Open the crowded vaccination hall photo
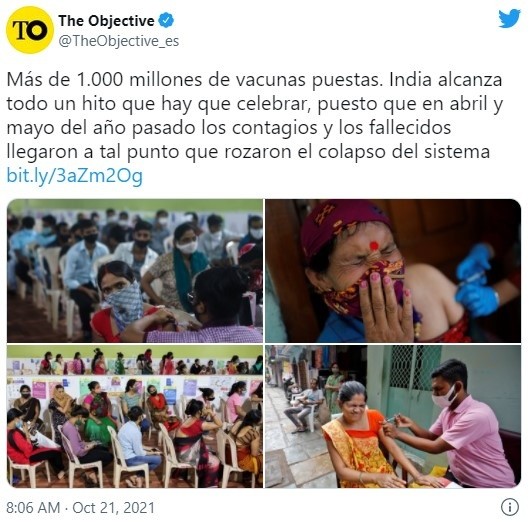Screen dimensions: 531x522 coord(135,271)
